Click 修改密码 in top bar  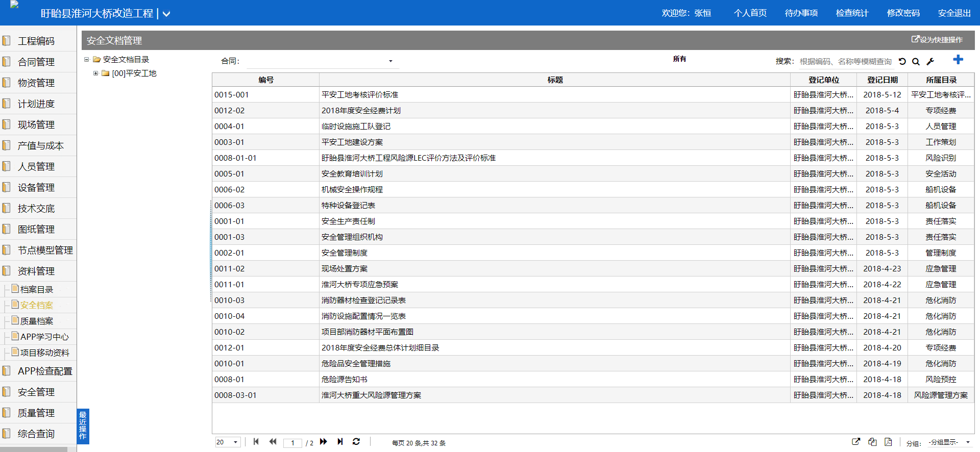[903, 13]
